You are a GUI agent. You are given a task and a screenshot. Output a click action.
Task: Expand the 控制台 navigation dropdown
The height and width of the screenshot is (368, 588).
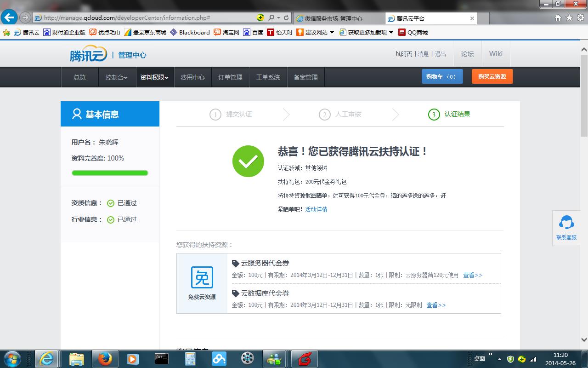pyautogui.click(x=117, y=77)
